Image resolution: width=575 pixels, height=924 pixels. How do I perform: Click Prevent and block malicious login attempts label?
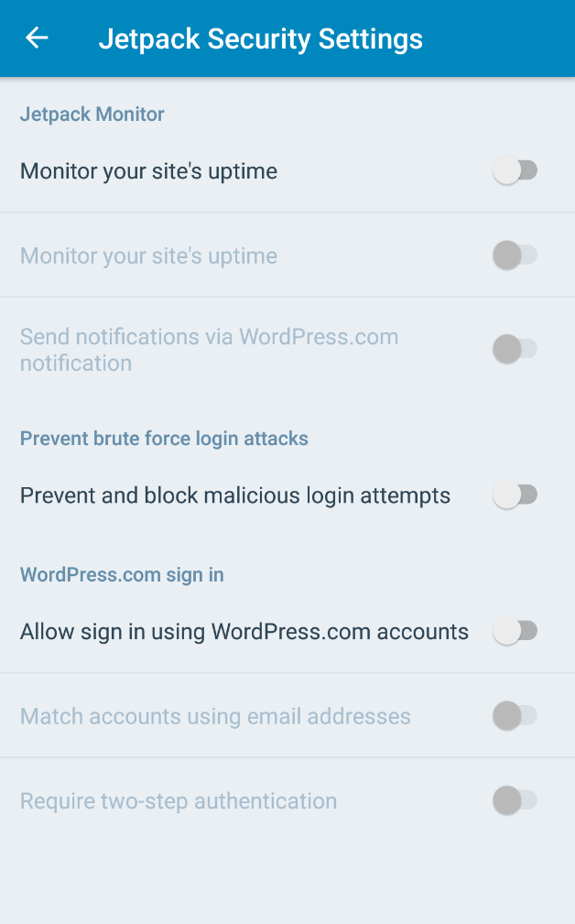click(x=235, y=495)
